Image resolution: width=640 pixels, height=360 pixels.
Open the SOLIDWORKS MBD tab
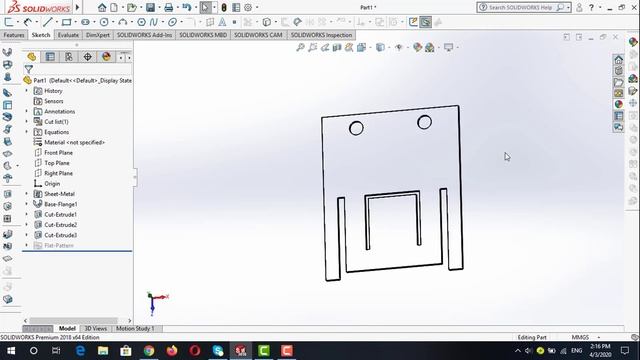203,35
